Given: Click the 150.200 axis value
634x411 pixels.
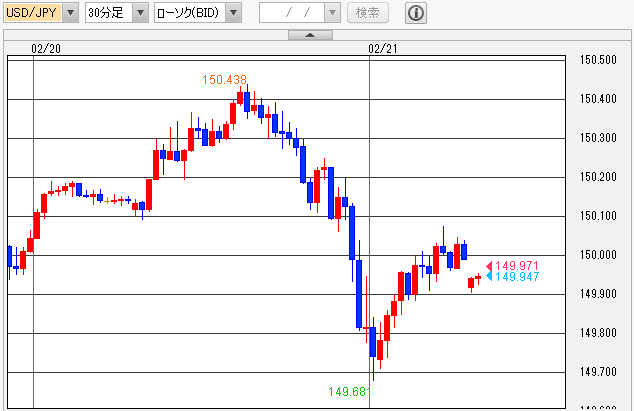Looking at the screenshot, I should click(x=598, y=177).
